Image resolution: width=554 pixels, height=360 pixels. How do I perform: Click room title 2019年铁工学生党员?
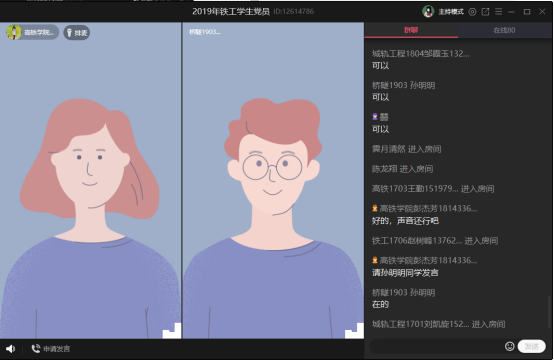[231, 12]
